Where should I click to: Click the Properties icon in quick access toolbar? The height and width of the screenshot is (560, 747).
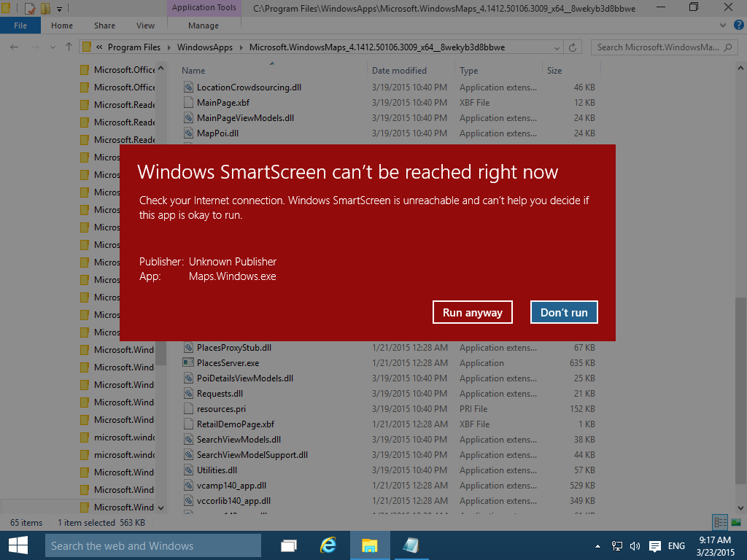point(29,8)
